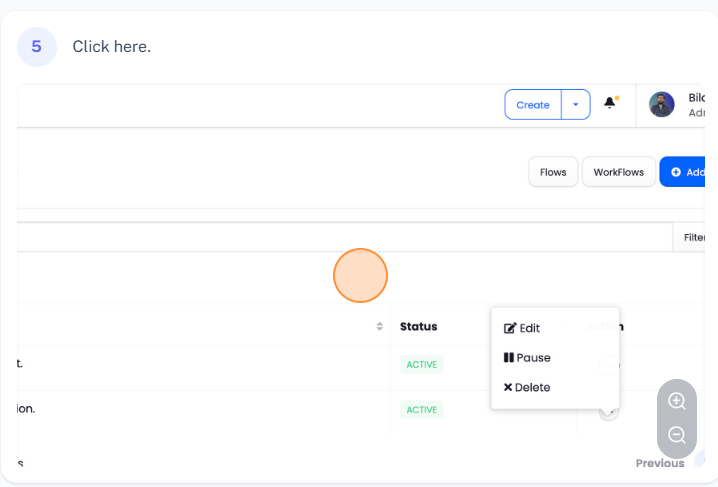Click the Status column header
Screen dimensions: 718x487
pos(418,326)
